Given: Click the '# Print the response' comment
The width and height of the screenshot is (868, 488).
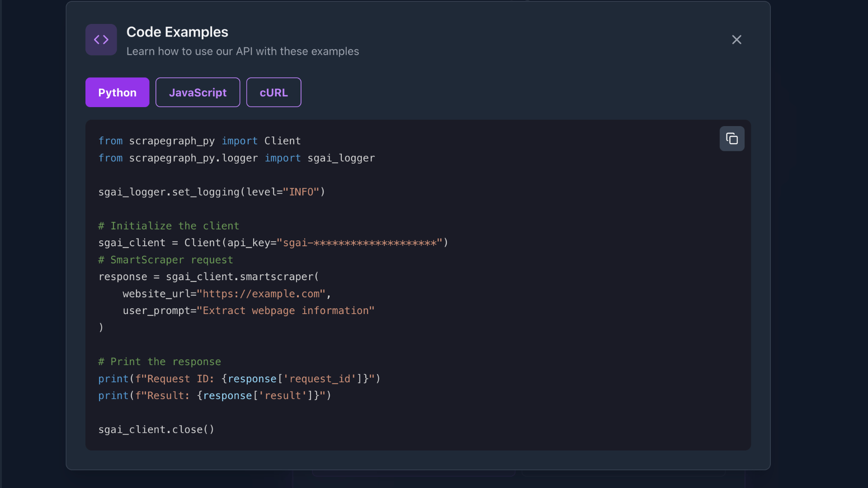Looking at the screenshot, I should pyautogui.click(x=160, y=361).
